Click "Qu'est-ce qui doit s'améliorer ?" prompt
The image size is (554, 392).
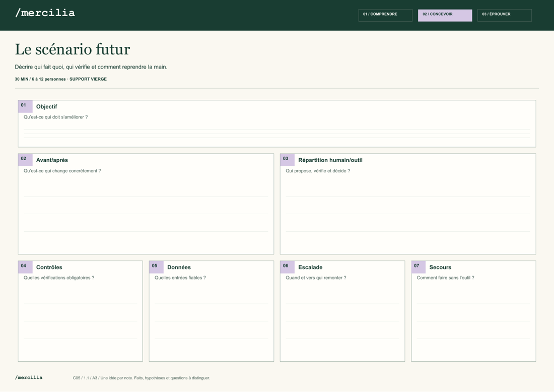click(x=55, y=117)
